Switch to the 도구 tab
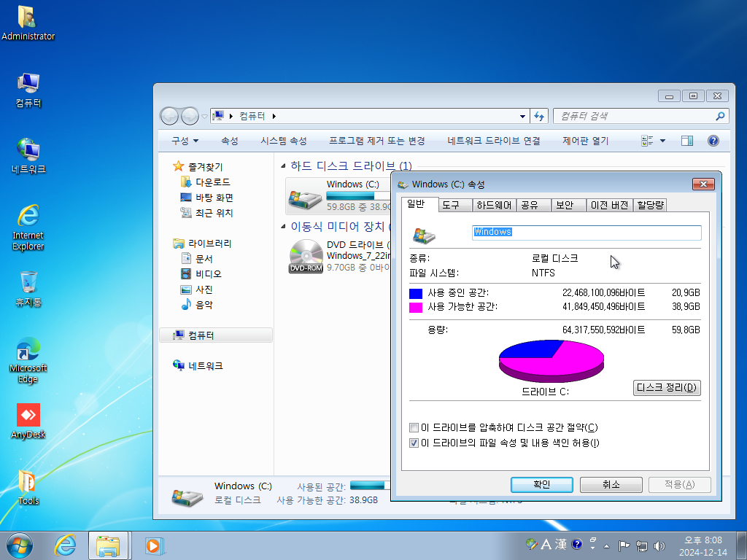 pyautogui.click(x=455, y=205)
